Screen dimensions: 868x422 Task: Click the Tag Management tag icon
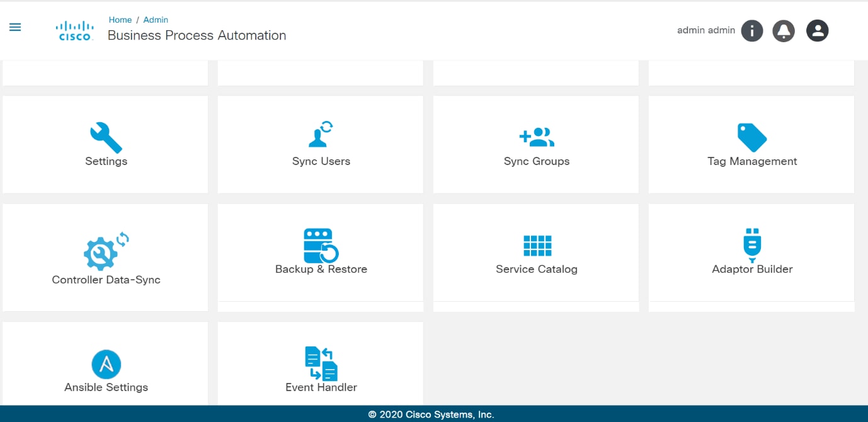pos(752,137)
